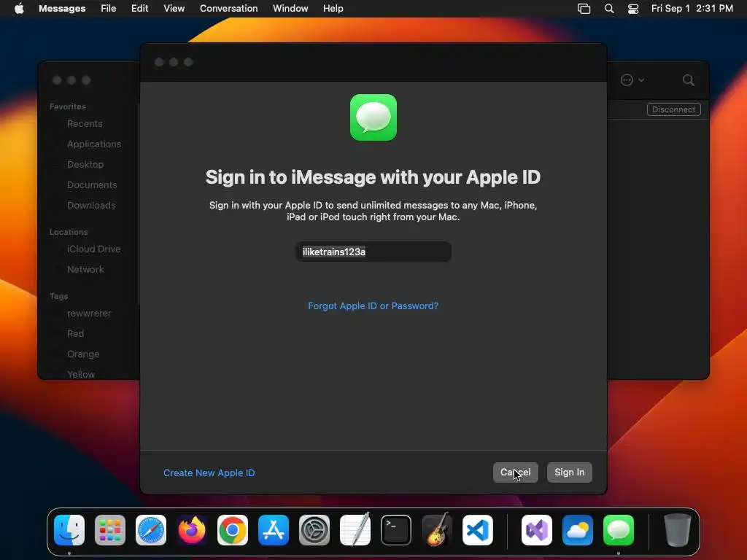Select Recents in Finder sidebar
The image size is (747, 560).
[85, 123]
